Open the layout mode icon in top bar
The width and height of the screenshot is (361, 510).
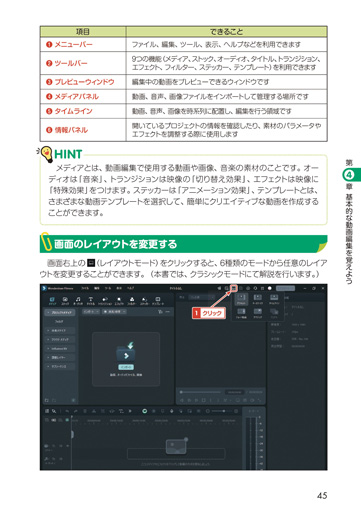(x=234, y=288)
